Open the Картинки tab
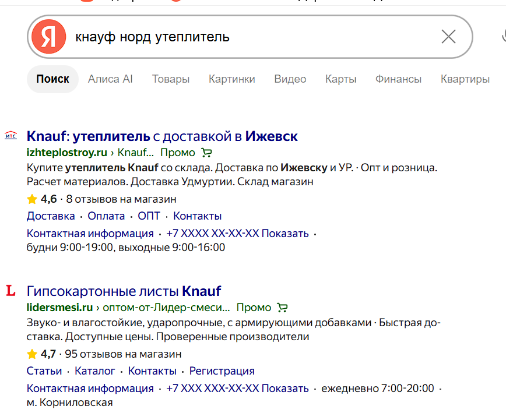Image resolution: width=506 pixels, height=420 pixels. tap(231, 79)
